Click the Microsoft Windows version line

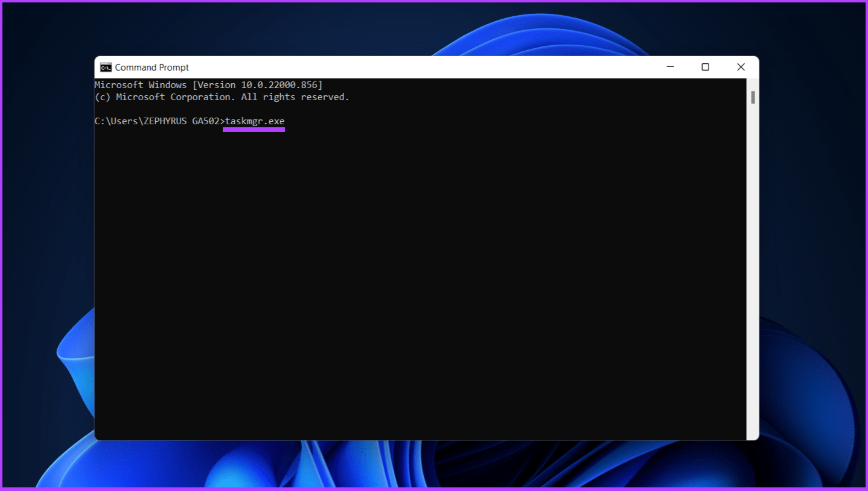pyautogui.click(x=208, y=84)
